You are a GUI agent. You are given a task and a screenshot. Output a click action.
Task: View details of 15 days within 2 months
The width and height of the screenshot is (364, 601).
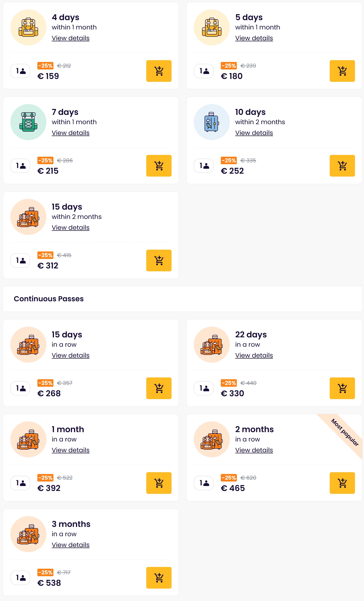tap(70, 228)
